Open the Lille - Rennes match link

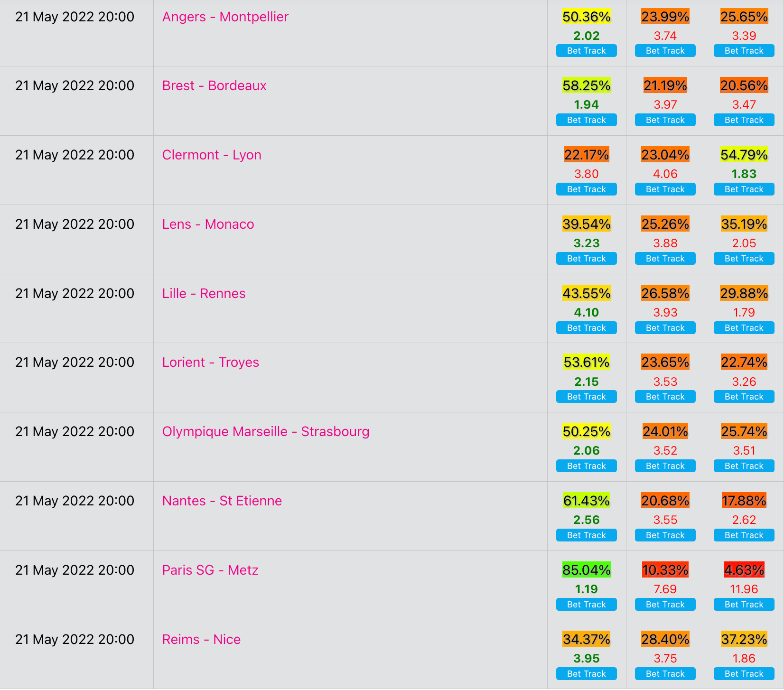pyautogui.click(x=204, y=293)
